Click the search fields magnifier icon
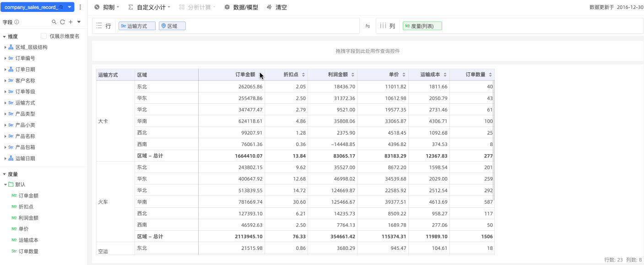 tap(54, 22)
